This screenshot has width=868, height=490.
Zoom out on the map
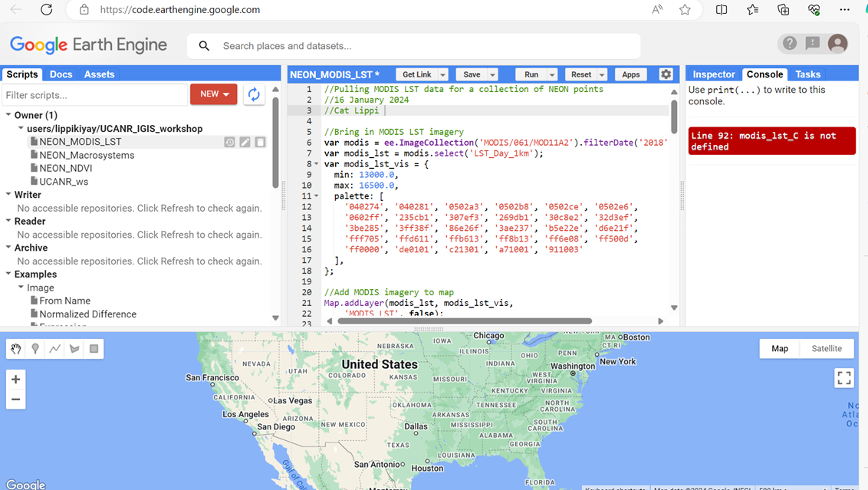(x=15, y=400)
